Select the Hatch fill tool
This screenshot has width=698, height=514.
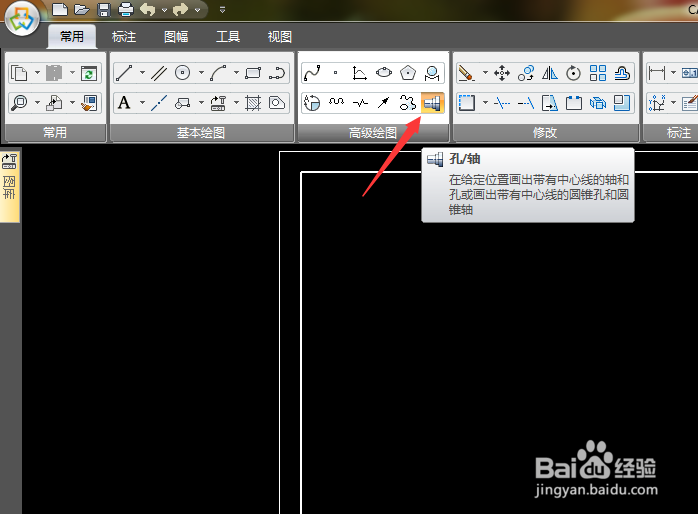253,103
